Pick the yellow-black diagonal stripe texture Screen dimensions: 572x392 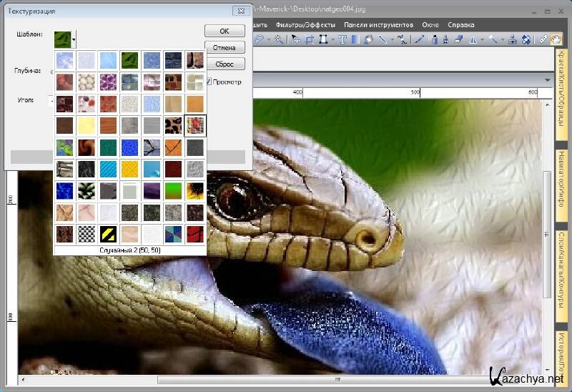(108, 234)
